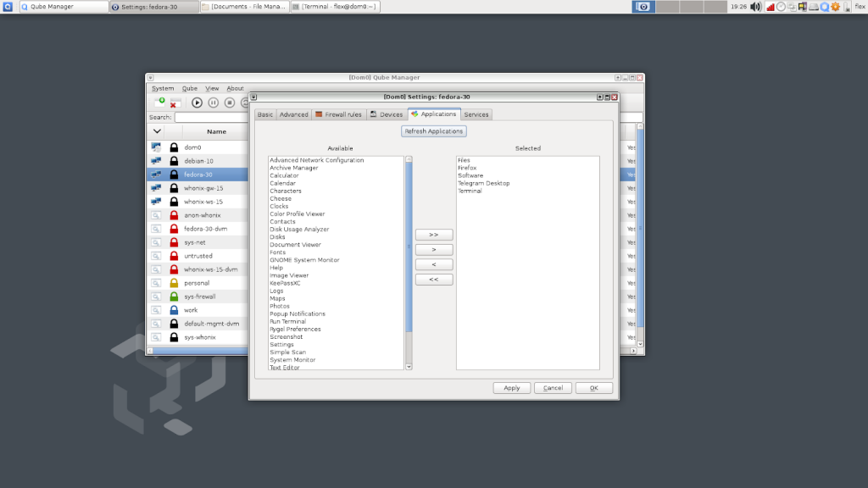This screenshot has height=488, width=868.
Task: Click the << remove all button
Action: (434, 280)
